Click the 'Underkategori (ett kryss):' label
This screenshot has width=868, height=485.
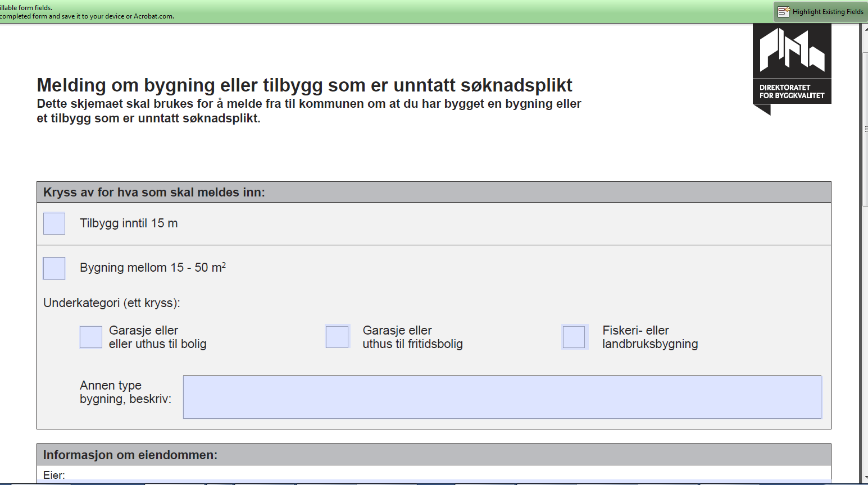112,303
